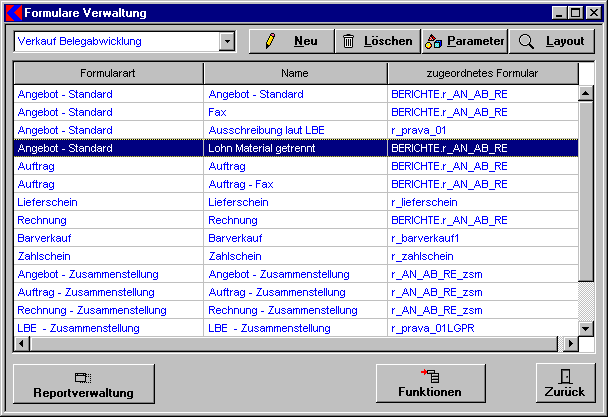Image resolution: width=608 pixels, height=417 pixels.
Task: Click the pencil icon on Neu button
Action: click(x=269, y=41)
